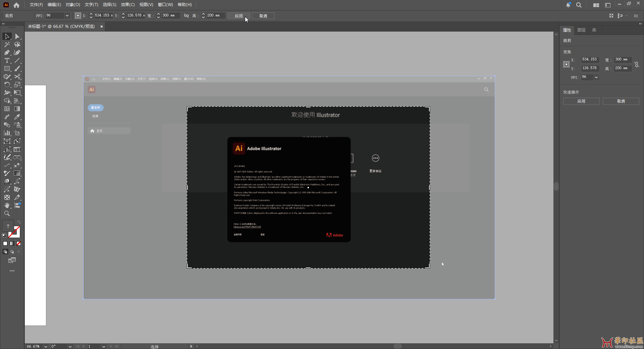Set paint mode to Gradient
This screenshot has height=349, width=644.
pyautogui.click(x=12, y=244)
